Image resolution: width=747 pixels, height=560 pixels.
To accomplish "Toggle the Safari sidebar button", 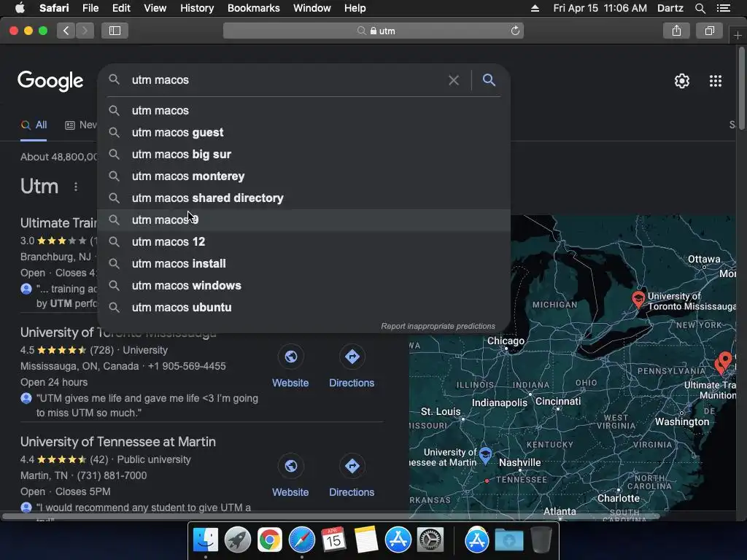I will tap(115, 31).
